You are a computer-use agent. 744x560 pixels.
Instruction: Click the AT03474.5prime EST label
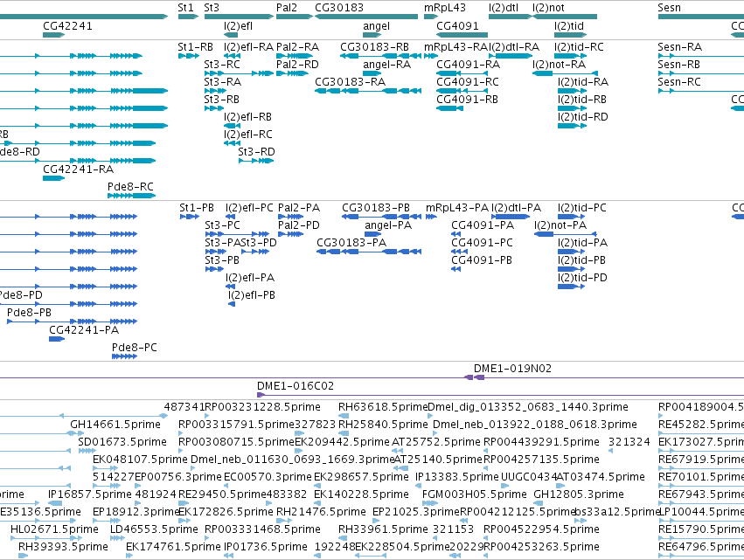[601, 478]
